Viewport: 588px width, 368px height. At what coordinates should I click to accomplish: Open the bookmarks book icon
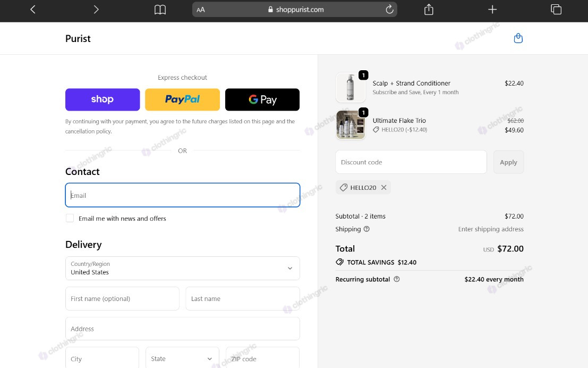pyautogui.click(x=160, y=10)
